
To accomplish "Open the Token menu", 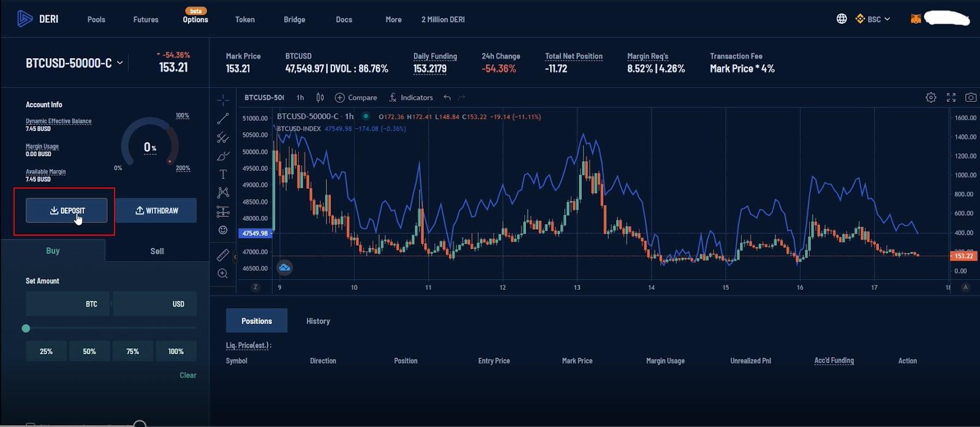I will pos(245,20).
